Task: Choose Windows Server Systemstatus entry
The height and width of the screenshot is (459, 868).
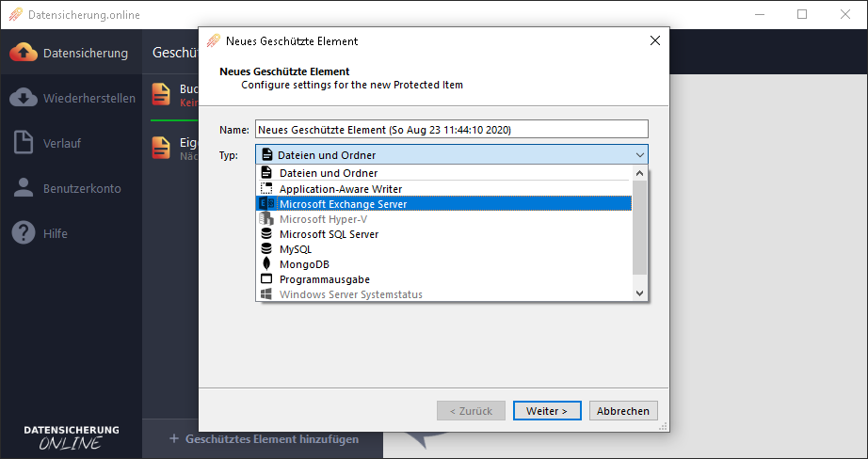Action: pyautogui.click(x=444, y=294)
